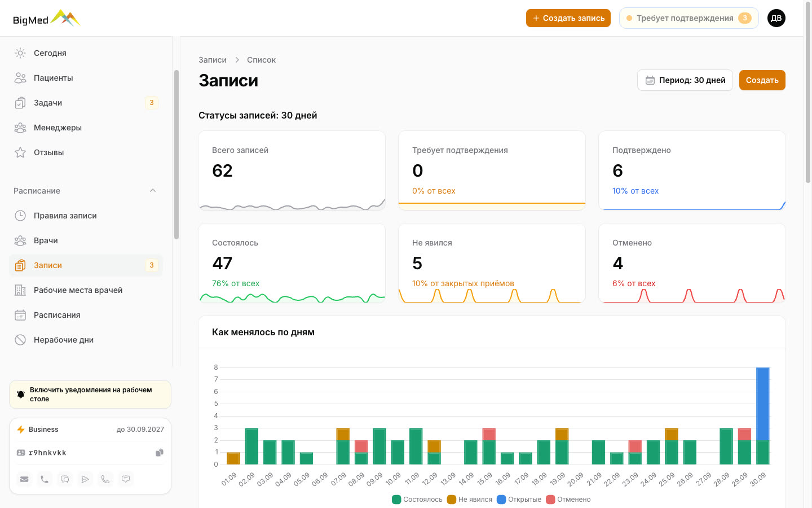Click the clipboard icon for Записи

(x=20, y=265)
